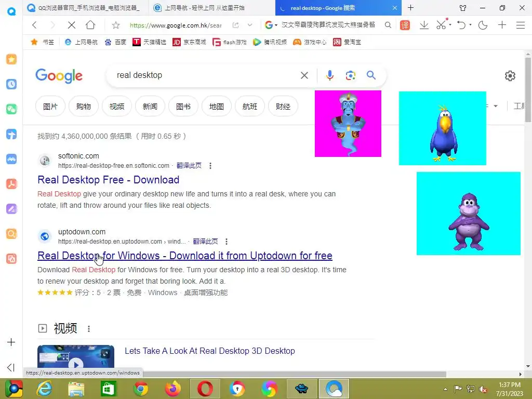The image size is (532, 399).
Task: Click the Google logo
Action: tap(59, 76)
